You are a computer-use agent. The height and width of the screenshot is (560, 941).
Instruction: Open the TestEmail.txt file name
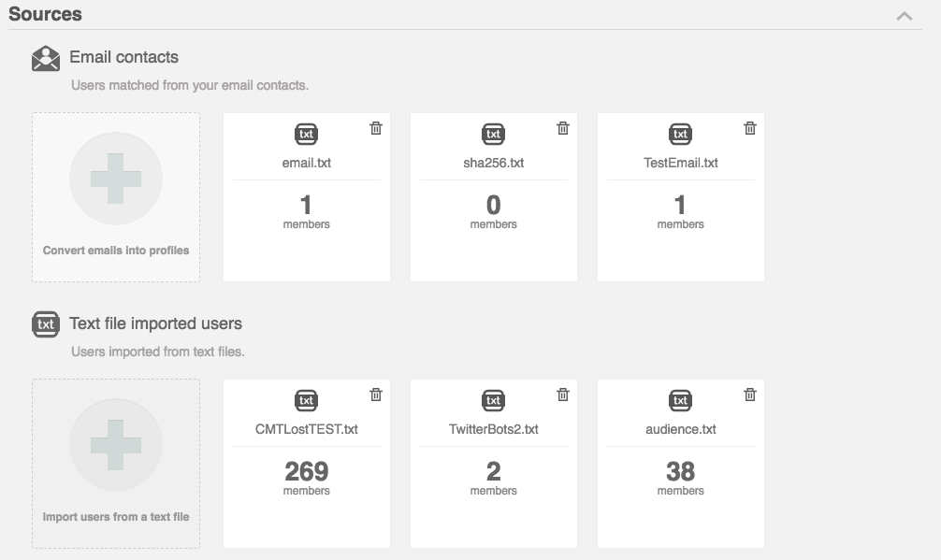point(681,163)
